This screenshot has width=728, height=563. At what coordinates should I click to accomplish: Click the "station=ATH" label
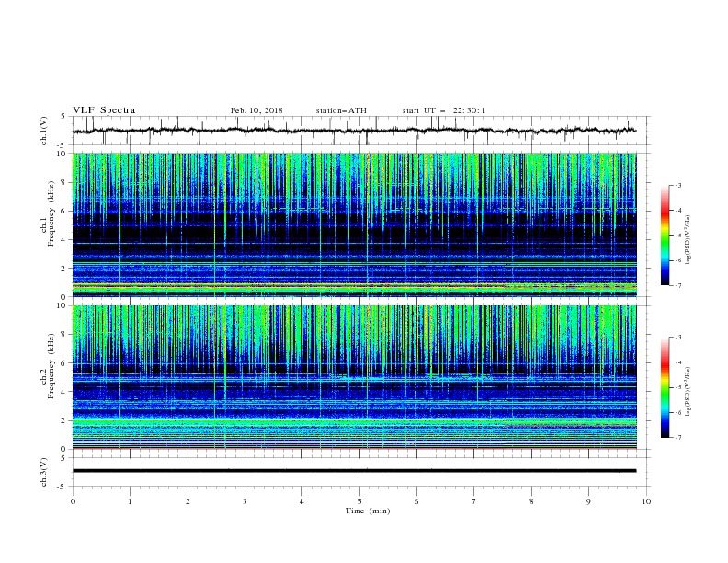tap(341, 110)
